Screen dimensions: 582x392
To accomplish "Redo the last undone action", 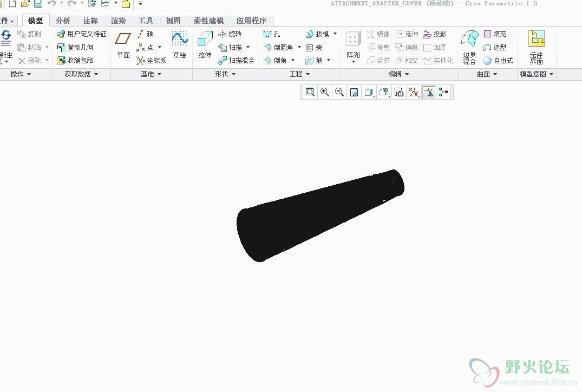I will [71, 3].
